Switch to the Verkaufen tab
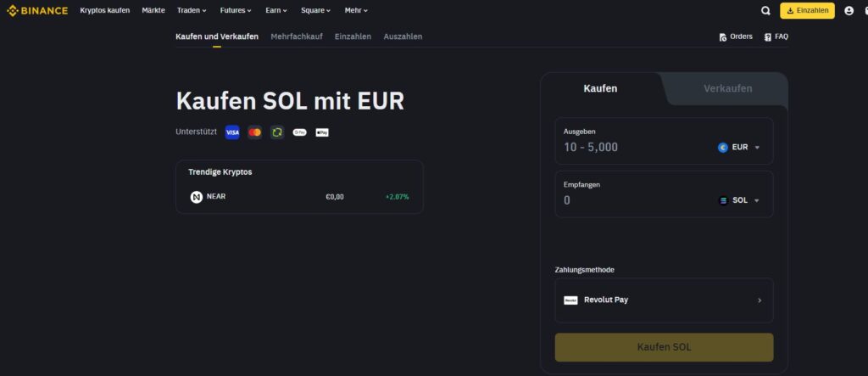 (727, 88)
